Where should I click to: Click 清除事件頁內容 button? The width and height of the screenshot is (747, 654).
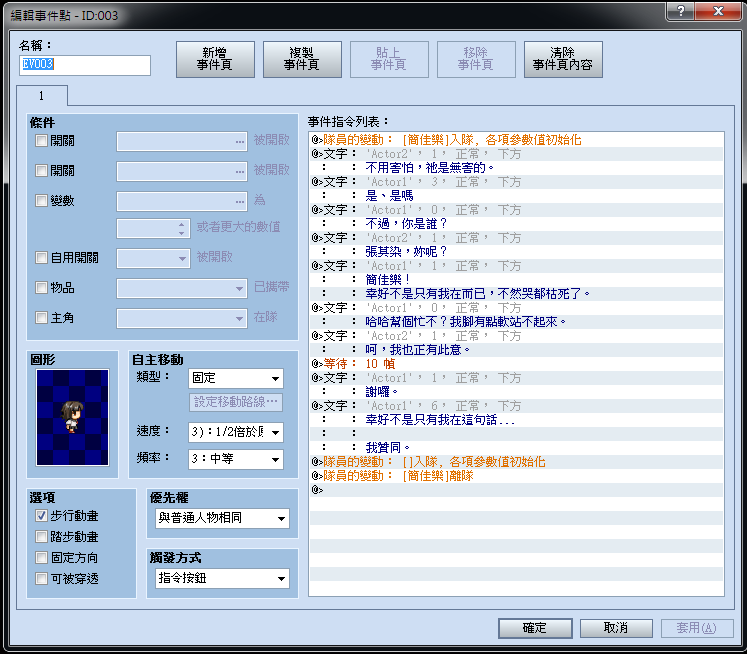point(563,60)
